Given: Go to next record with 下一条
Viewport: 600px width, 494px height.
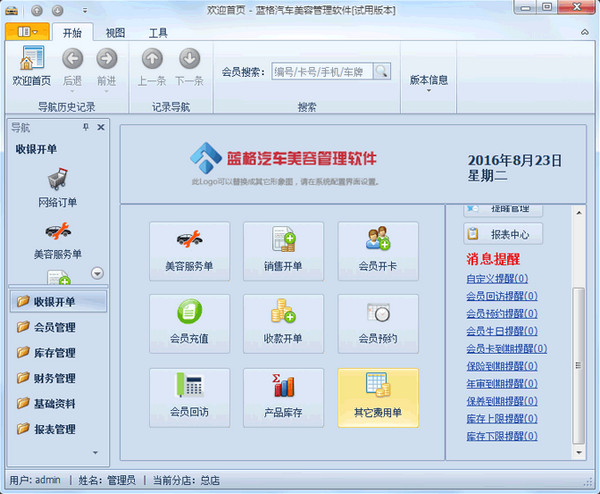Looking at the screenshot, I should coord(189,59).
